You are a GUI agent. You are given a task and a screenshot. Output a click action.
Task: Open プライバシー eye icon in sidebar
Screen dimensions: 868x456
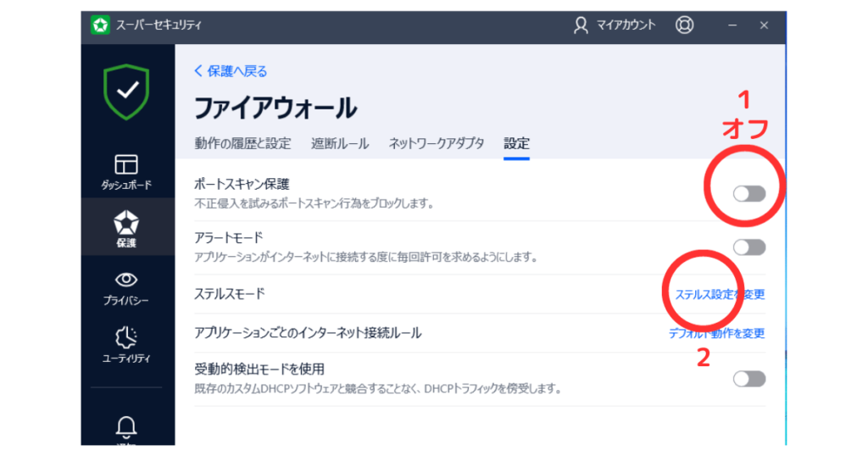click(x=127, y=279)
